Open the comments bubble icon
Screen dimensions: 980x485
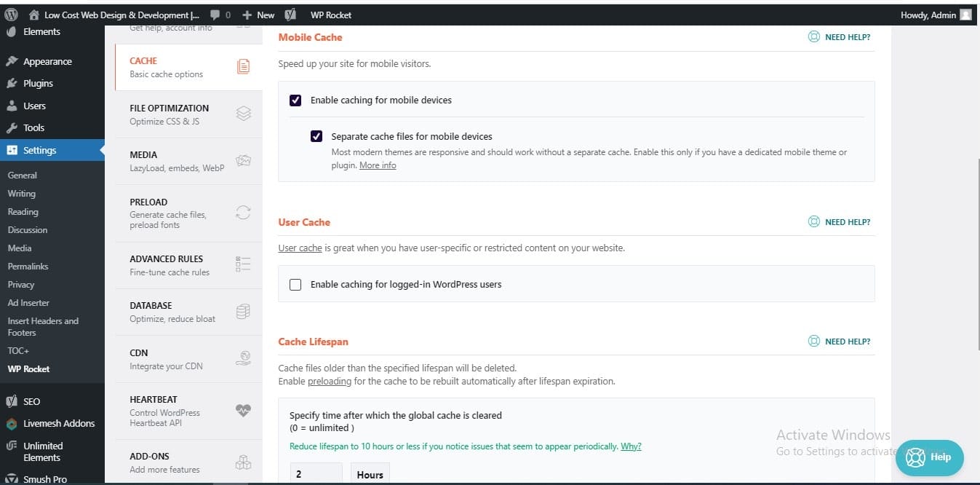[215, 15]
